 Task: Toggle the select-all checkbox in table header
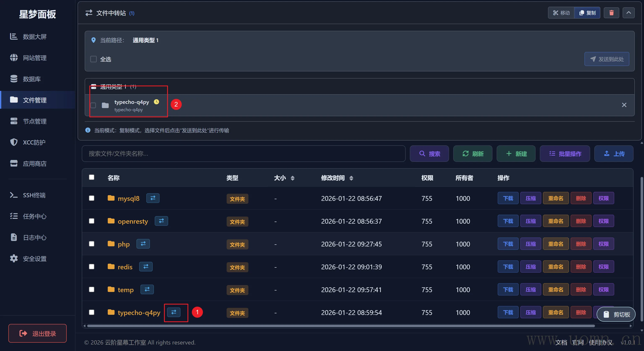[92, 177]
